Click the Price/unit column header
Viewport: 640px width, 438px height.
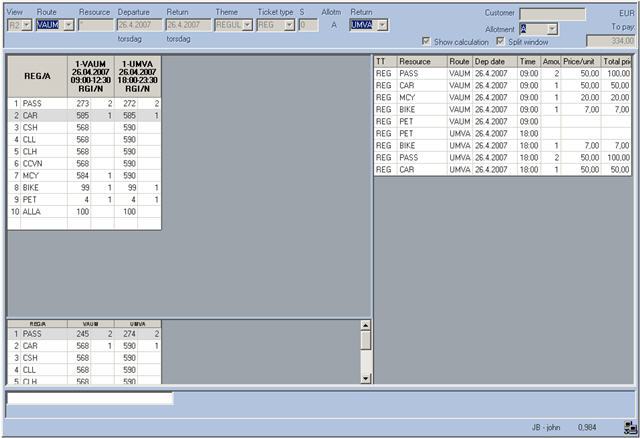(581, 62)
